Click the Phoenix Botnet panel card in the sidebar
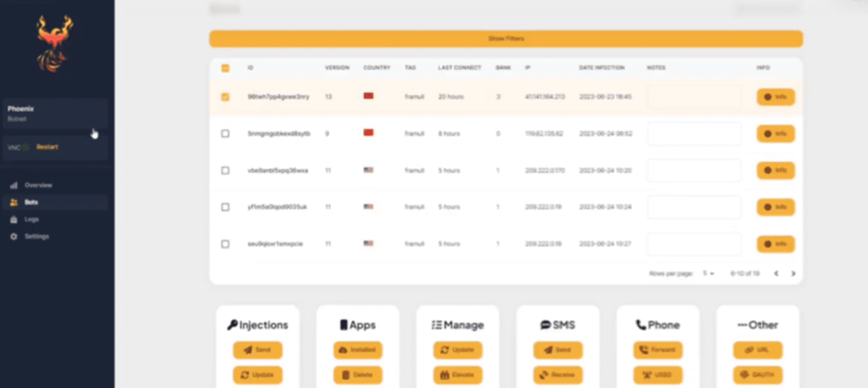Viewport: 868px width, 388px height. (x=55, y=113)
